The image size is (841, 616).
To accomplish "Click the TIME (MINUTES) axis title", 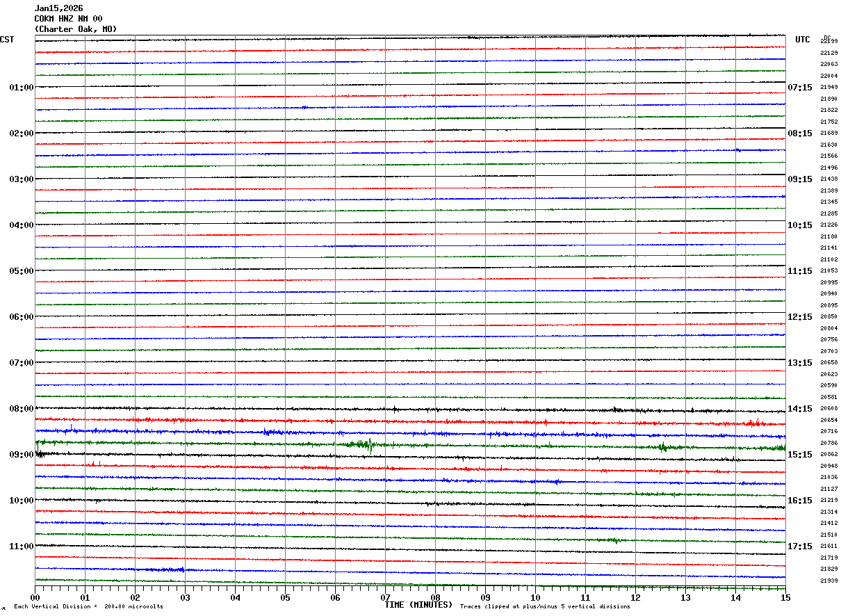I will [x=418, y=605].
